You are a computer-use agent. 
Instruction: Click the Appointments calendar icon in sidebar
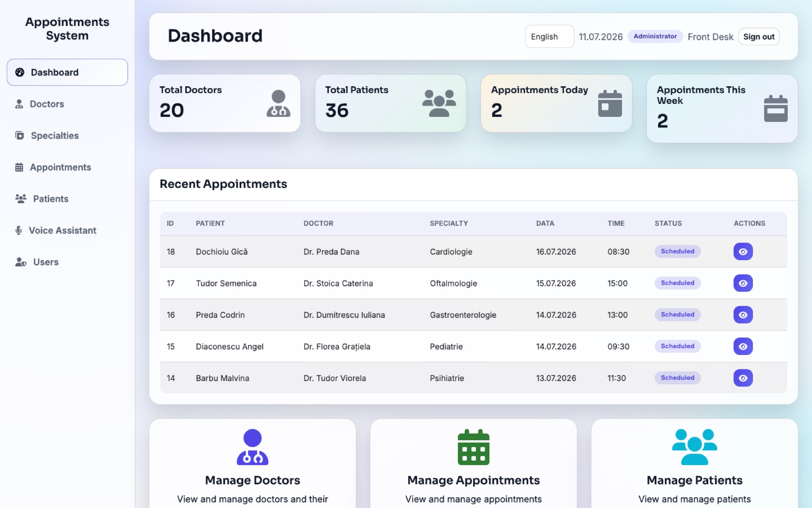(x=19, y=167)
